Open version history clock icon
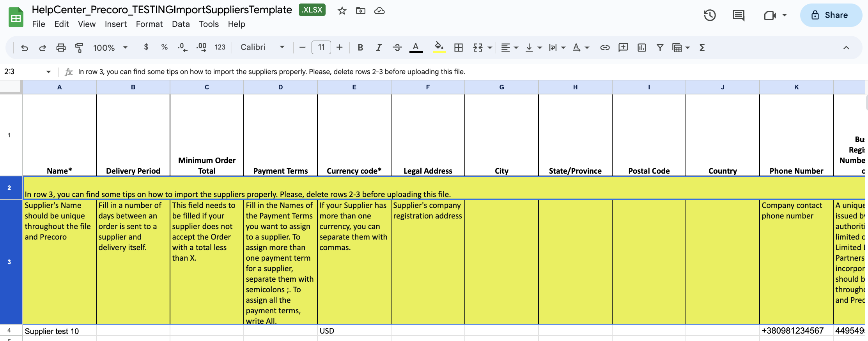 [710, 16]
